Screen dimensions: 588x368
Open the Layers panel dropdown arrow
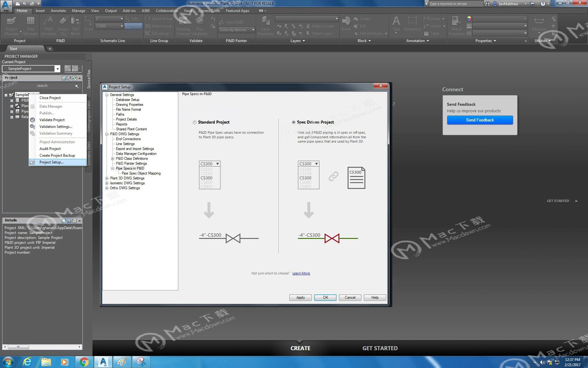point(304,41)
